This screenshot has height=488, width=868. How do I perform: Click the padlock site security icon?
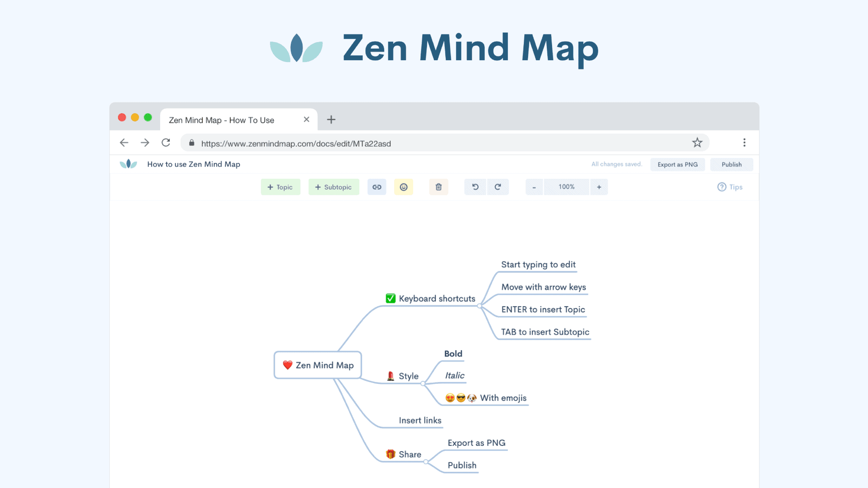(191, 143)
